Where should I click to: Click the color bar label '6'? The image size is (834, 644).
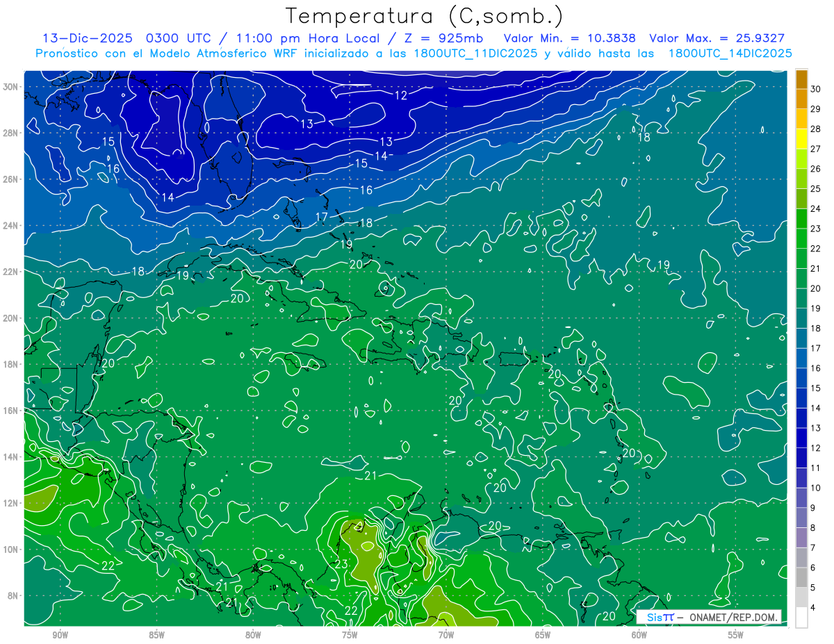coord(813,568)
